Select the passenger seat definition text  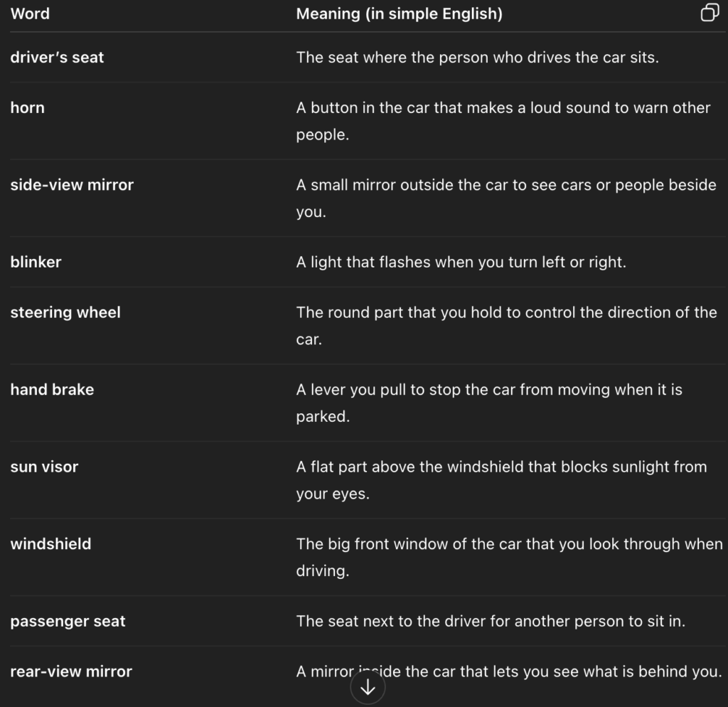point(491,622)
